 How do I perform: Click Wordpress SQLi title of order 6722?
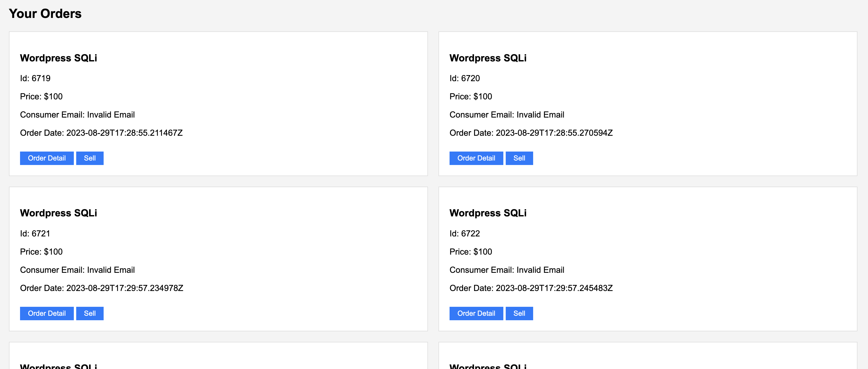(488, 213)
